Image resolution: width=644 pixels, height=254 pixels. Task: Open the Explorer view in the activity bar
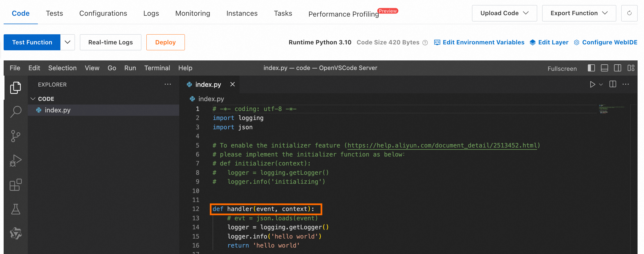click(16, 88)
